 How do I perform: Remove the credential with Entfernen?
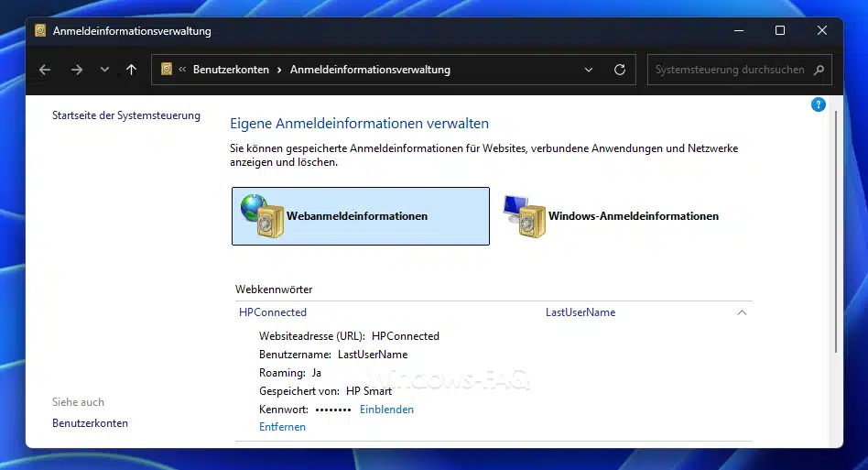pyautogui.click(x=282, y=427)
